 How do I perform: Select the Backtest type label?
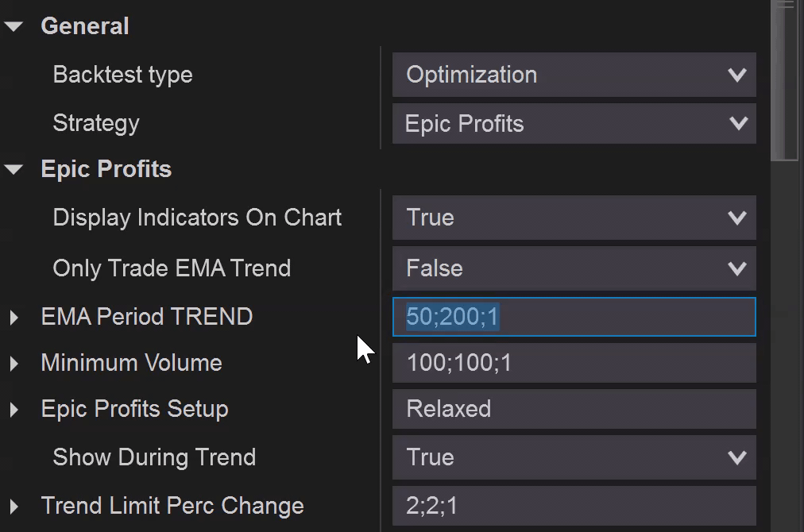[122, 75]
